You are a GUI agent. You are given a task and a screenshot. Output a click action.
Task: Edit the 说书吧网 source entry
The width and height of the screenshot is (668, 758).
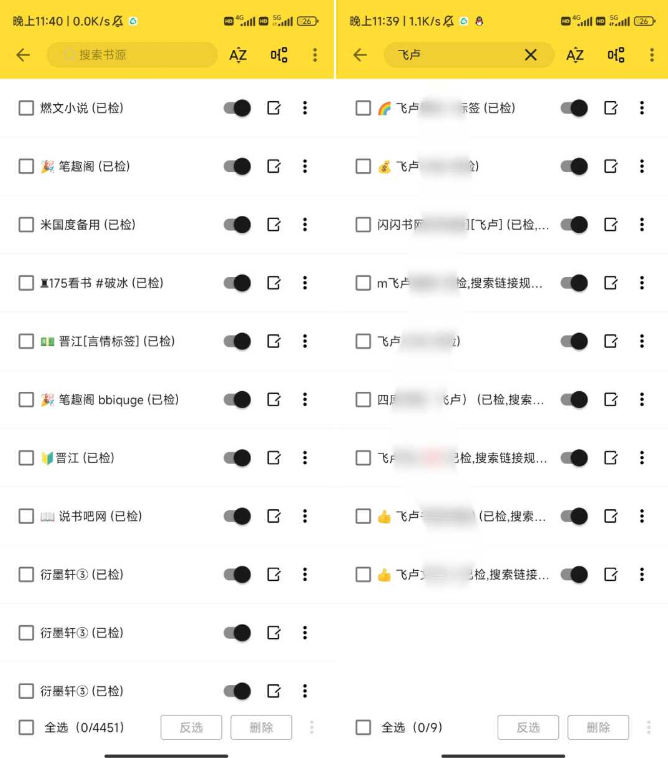(274, 516)
